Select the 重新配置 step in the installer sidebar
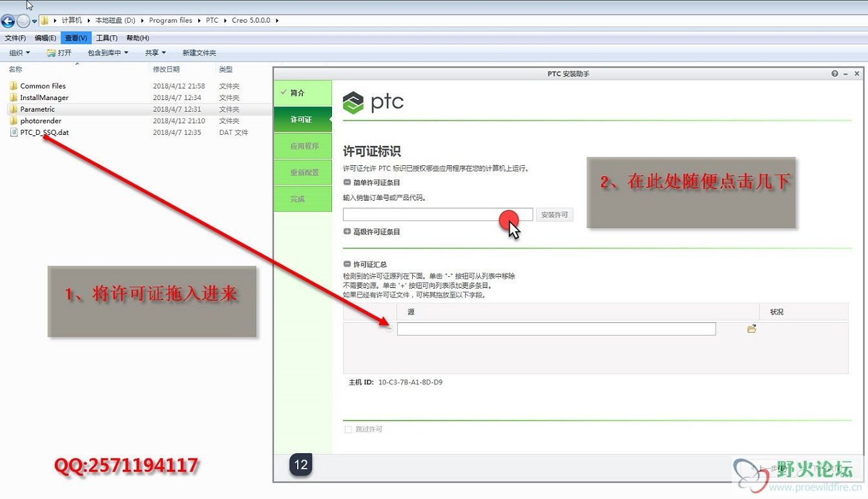Screen dimensions: 868x499 point(302,172)
